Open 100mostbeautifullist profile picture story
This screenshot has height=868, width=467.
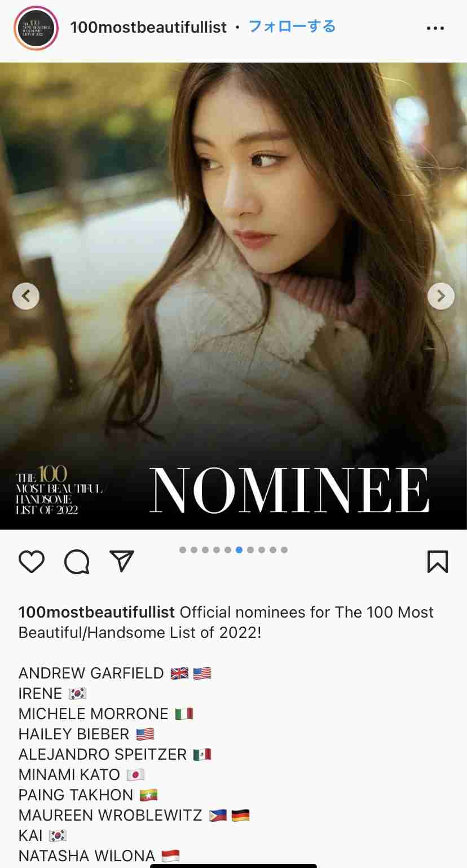click(x=36, y=28)
